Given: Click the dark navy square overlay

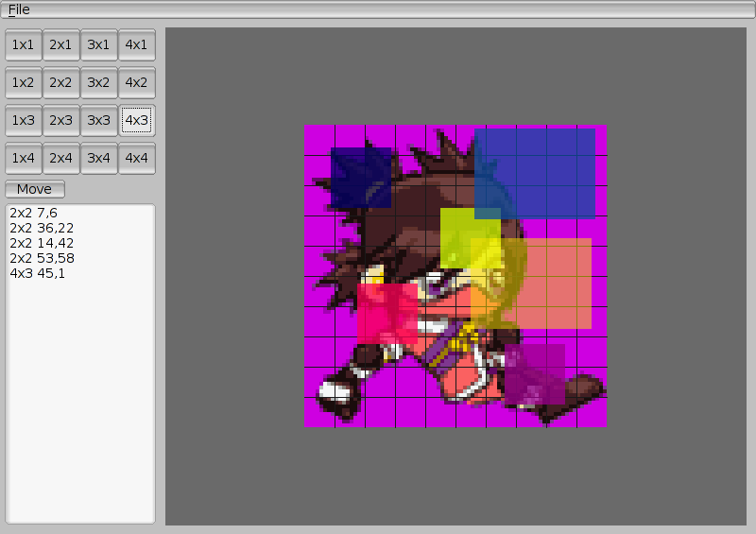Looking at the screenshot, I should (360, 177).
